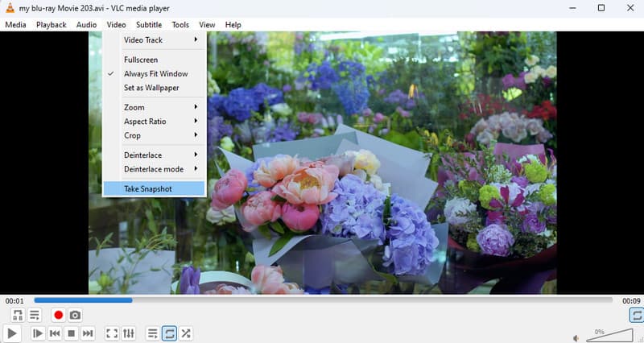Open the Playback menu
644x343 pixels.
(x=52, y=25)
